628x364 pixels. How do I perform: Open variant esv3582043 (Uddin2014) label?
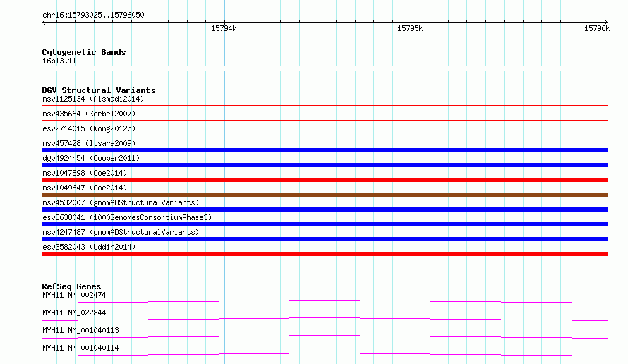tap(89, 247)
